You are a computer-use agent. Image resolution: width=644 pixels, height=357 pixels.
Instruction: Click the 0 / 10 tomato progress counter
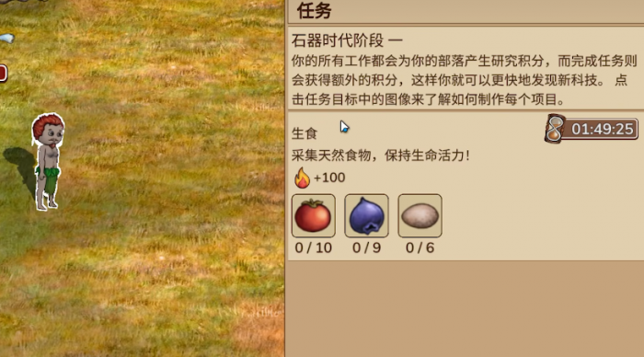click(314, 248)
